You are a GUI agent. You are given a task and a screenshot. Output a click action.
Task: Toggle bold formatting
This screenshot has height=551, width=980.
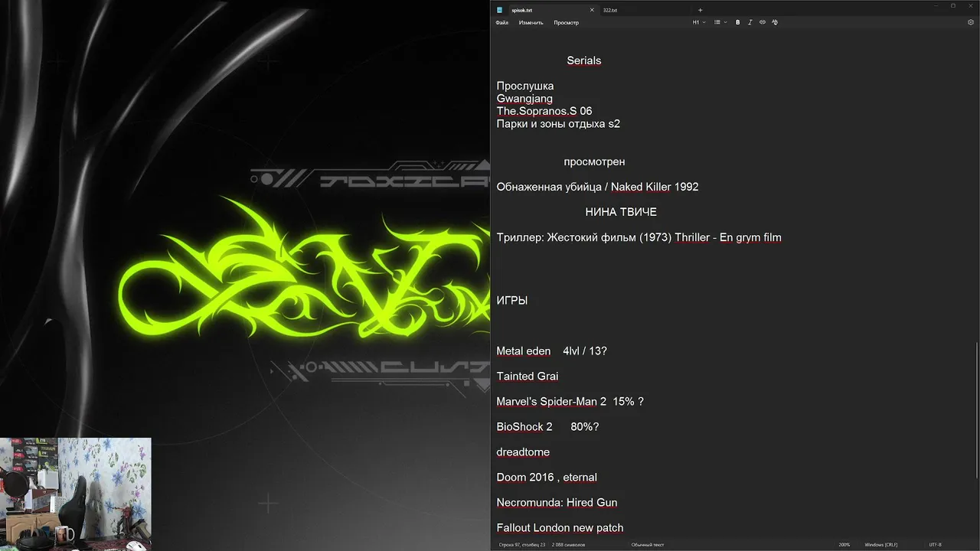click(738, 22)
